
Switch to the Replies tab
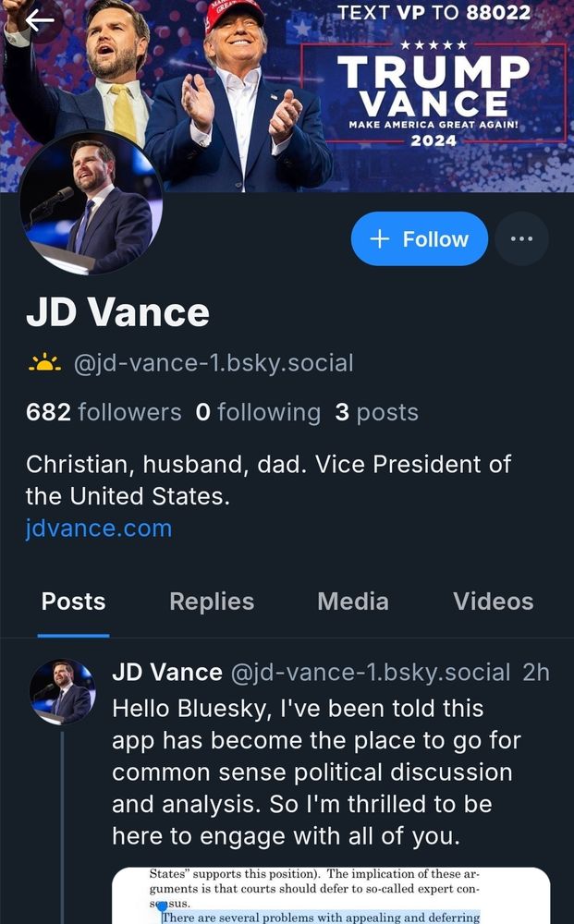click(x=211, y=602)
